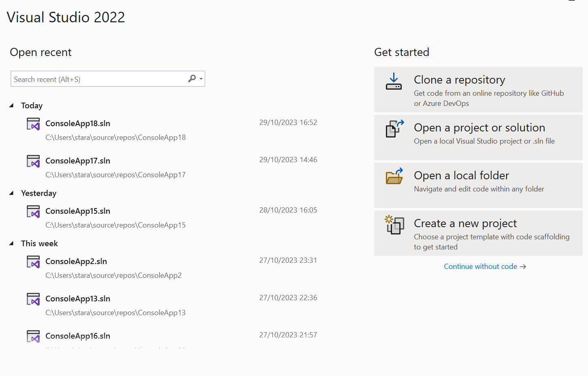588x376 pixels.
Task: Click the ConsoleApp15.sln solution icon
Action: tap(33, 211)
